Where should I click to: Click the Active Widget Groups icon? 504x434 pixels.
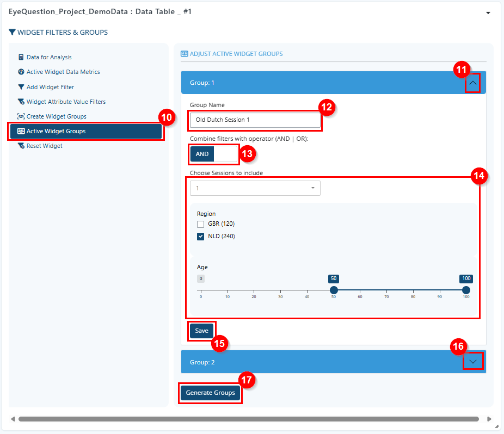coord(21,131)
